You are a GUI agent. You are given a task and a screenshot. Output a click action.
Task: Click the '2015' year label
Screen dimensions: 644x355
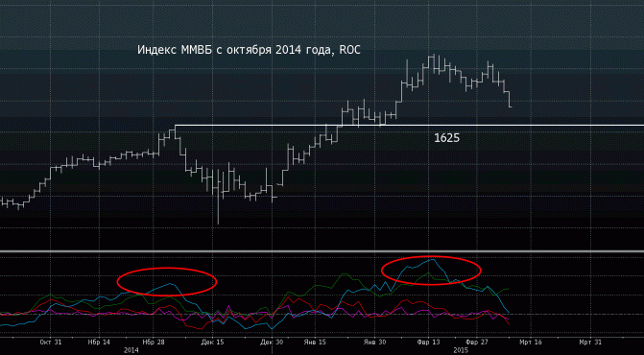461,350
